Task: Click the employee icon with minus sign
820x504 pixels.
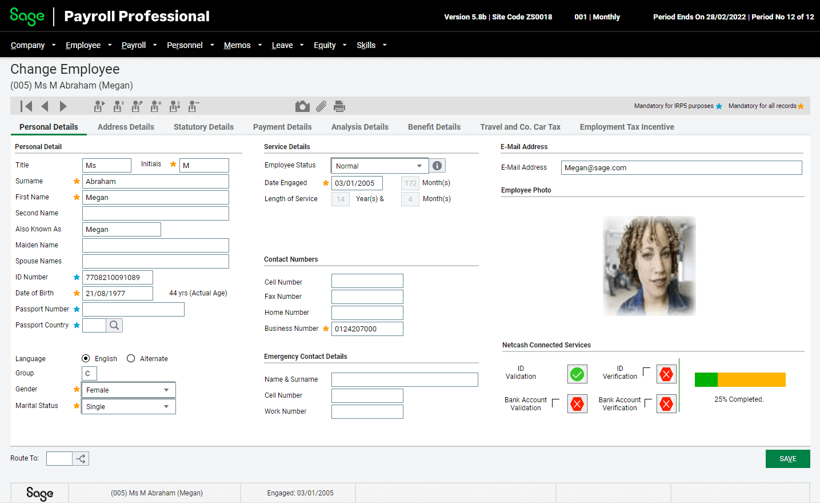Action: pos(193,106)
